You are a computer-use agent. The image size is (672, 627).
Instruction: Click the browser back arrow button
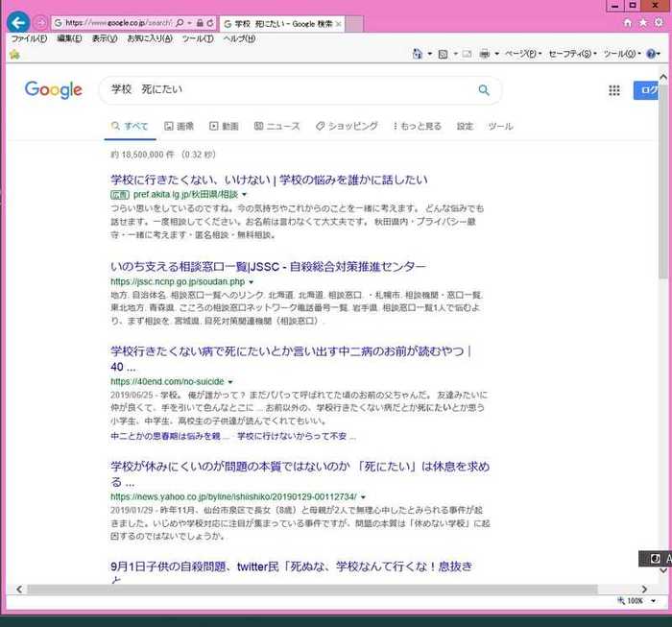[18, 23]
